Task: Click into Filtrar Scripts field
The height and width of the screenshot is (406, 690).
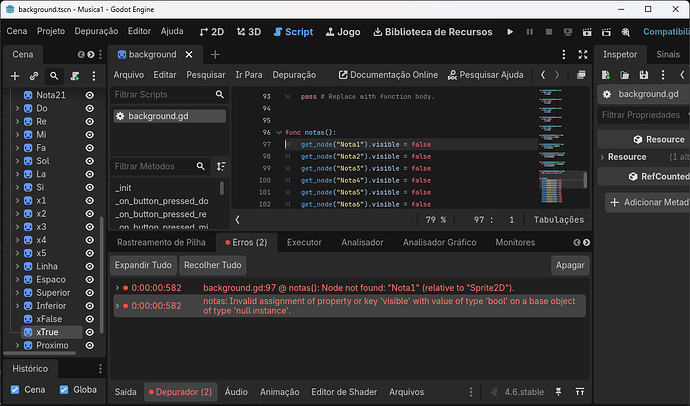Action: click(169, 95)
